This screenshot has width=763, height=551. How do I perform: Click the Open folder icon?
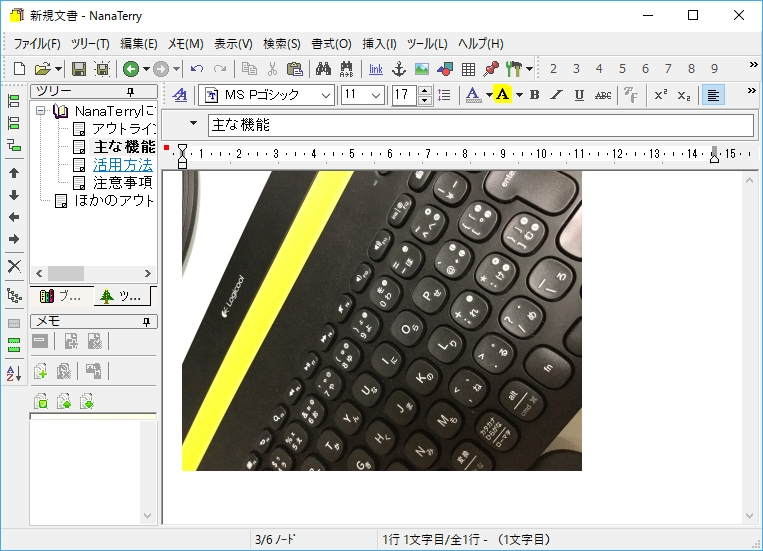[43, 69]
